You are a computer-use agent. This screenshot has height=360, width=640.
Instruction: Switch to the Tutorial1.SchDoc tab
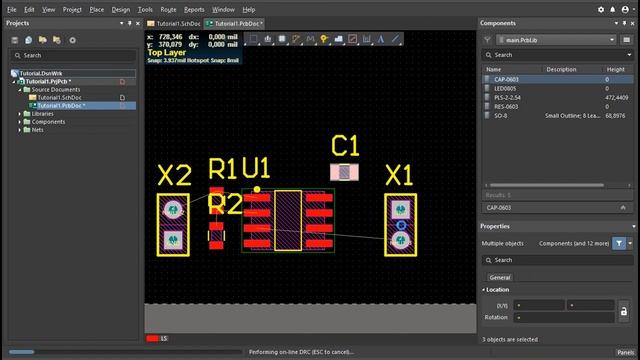click(x=174, y=24)
